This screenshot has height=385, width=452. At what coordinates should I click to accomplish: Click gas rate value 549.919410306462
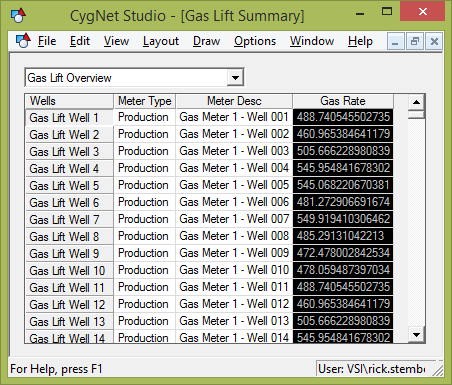tap(343, 219)
